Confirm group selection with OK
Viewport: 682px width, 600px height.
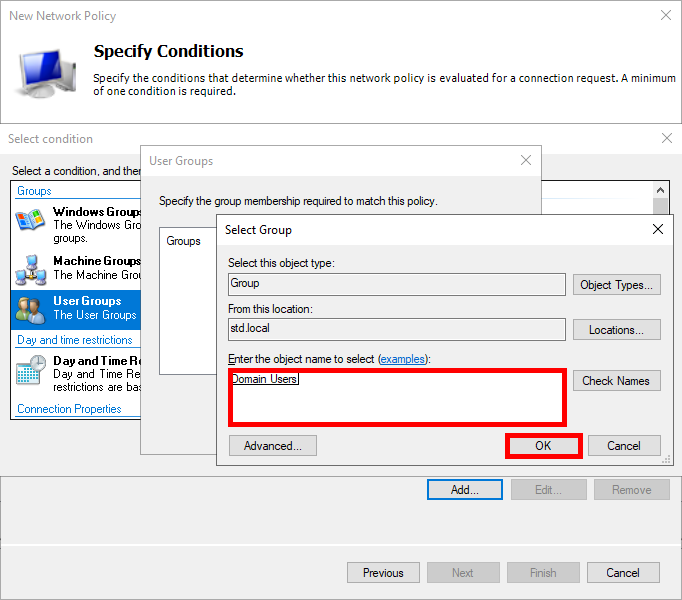543,446
